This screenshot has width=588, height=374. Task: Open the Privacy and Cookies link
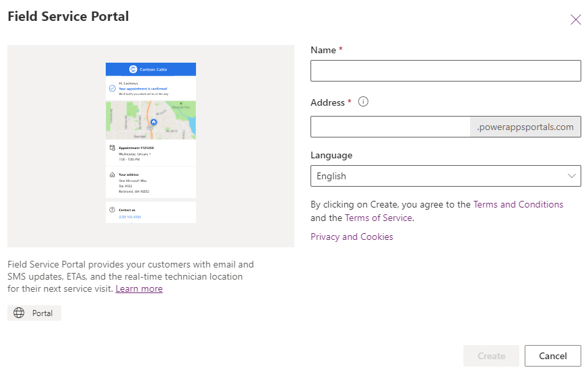tap(352, 237)
